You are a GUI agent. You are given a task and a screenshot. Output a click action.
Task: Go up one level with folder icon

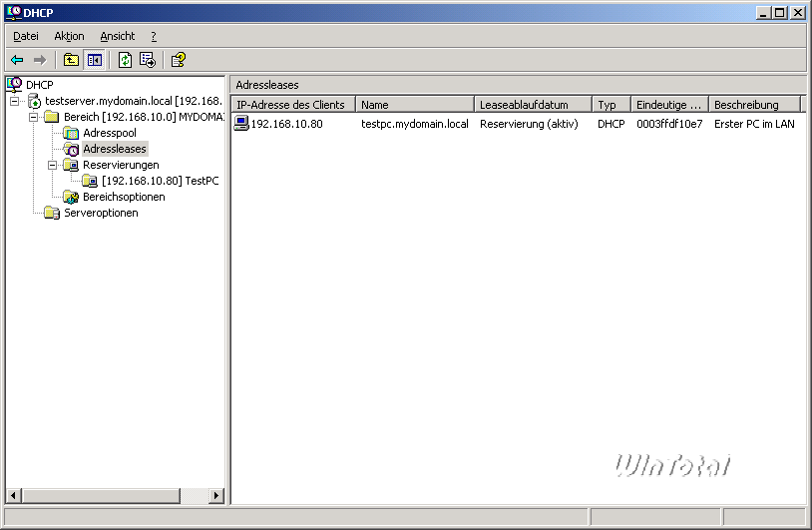coord(71,60)
